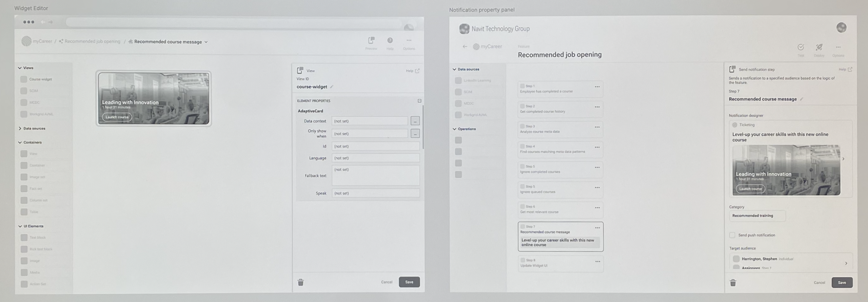
Task: Click trash icon in Send notification panel
Action: tap(733, 283)
